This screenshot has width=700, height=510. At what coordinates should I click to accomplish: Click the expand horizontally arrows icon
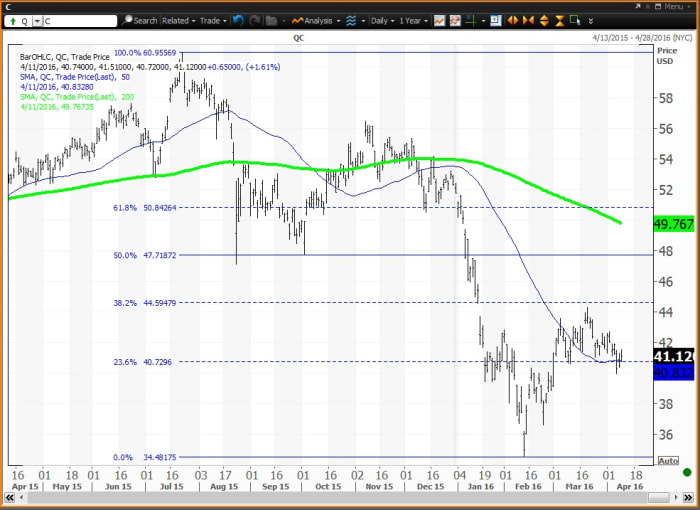513,20
